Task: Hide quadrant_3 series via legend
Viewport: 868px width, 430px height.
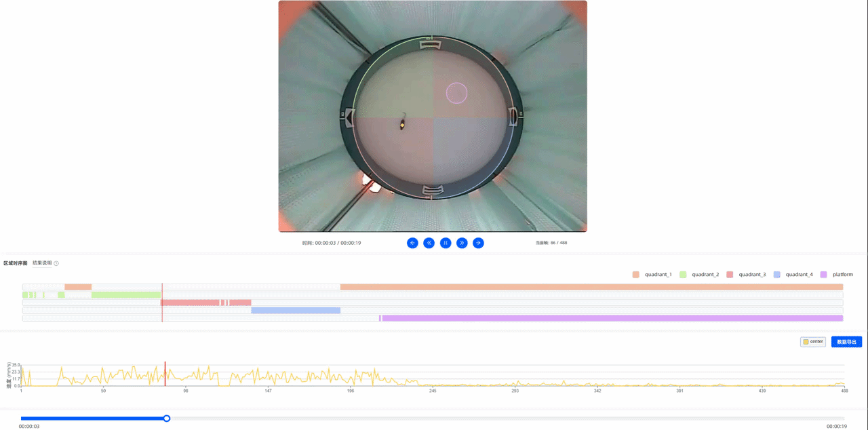Action: point(745,275)
